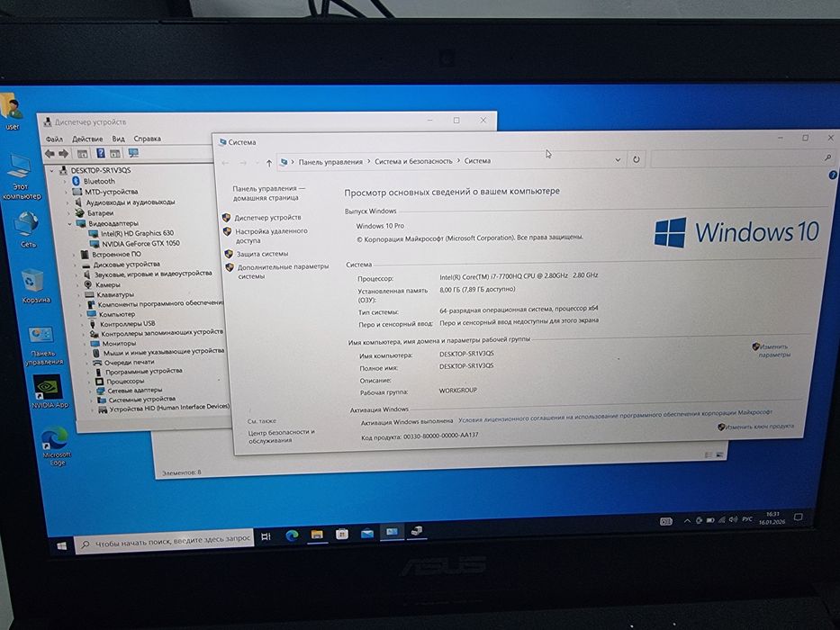The image size is (840, 630).
Task: Open Центр безопасности и обслуживания link
Action: pyautogui.click(x=281, y=436)
